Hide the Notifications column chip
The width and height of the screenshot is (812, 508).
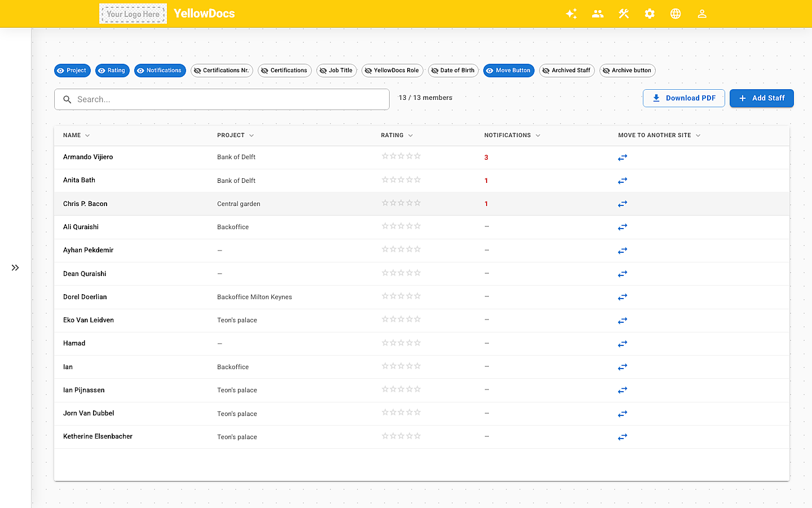pos(160,71)
